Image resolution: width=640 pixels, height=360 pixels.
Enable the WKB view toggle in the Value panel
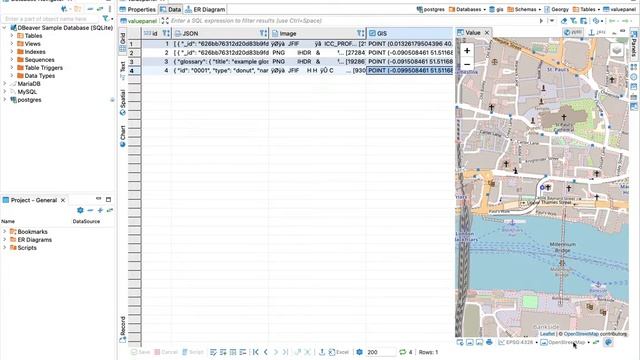tap(573, 32)
